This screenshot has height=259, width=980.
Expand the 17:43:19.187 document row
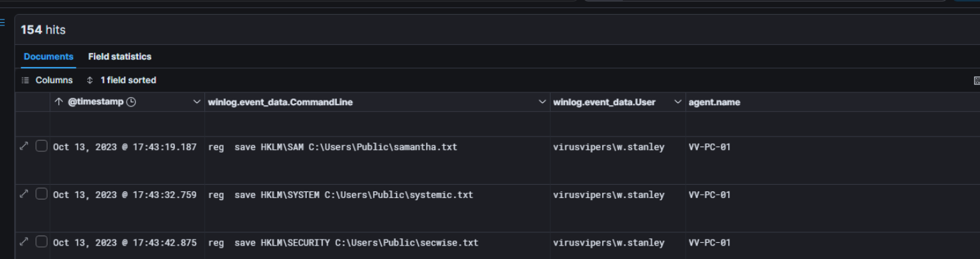point(23,146)
